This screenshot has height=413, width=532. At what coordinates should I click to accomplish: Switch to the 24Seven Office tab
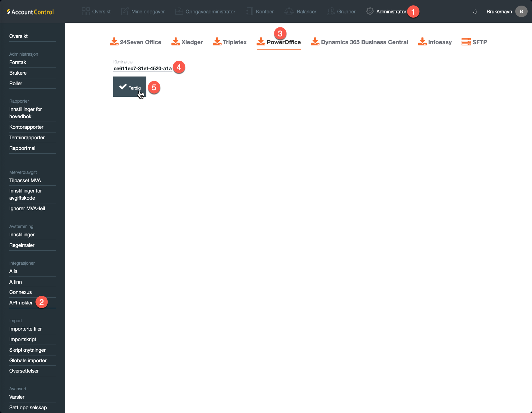[x=136, y=42]
